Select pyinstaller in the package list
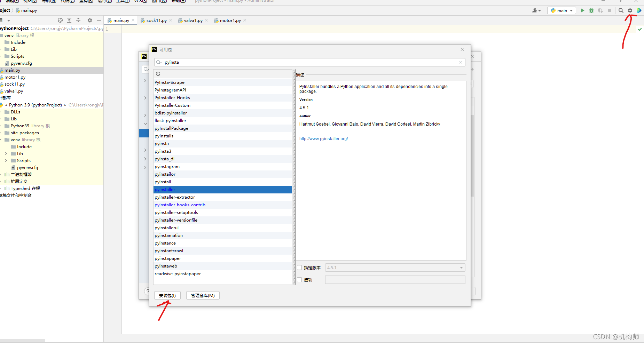Viewport: 644px width, 343px height. tap(223, 190)
